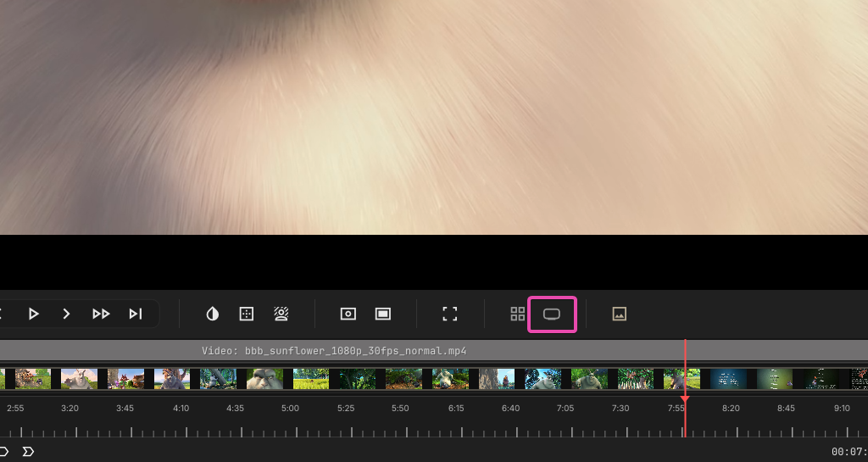Viewport: 868px width, 462px height.
Task: Click the fast-forward double arrow icon
Action: click(x=101, y=314)
